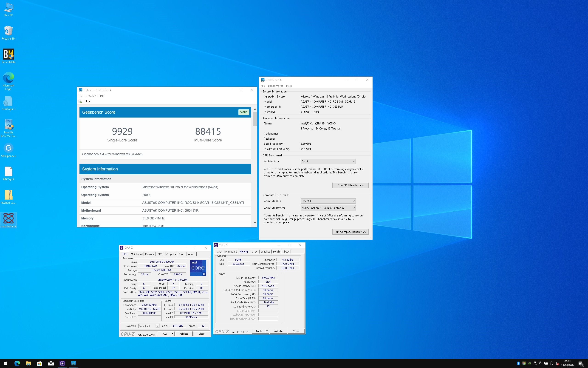588x368 pixels.
Task: Launch GHelper.exe desktop icon
Action: click(x=8, y=150)
